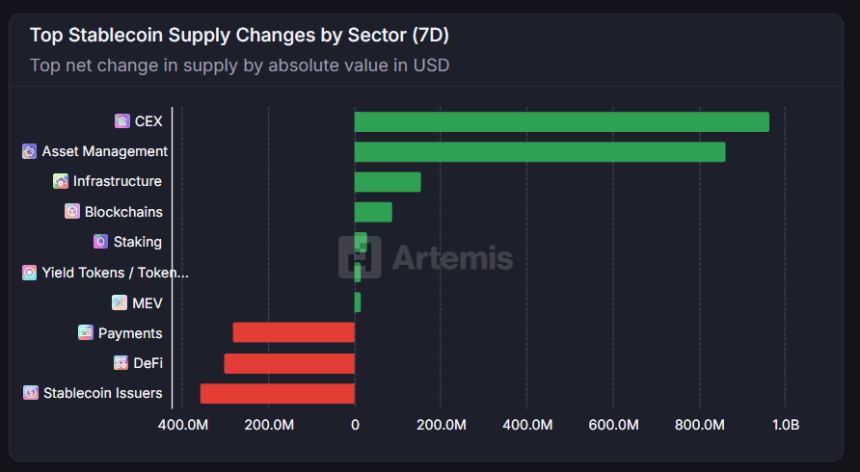The image size is (860, 472).
Task: Click the Payments sector icon
Action: click(x=86, y=333)
